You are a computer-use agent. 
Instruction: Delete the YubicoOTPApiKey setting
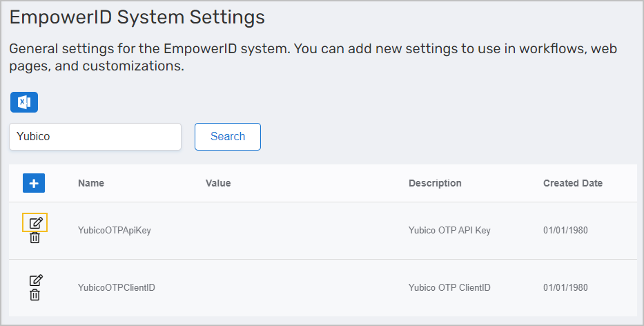pyautogui.click(x=35, y=238)
